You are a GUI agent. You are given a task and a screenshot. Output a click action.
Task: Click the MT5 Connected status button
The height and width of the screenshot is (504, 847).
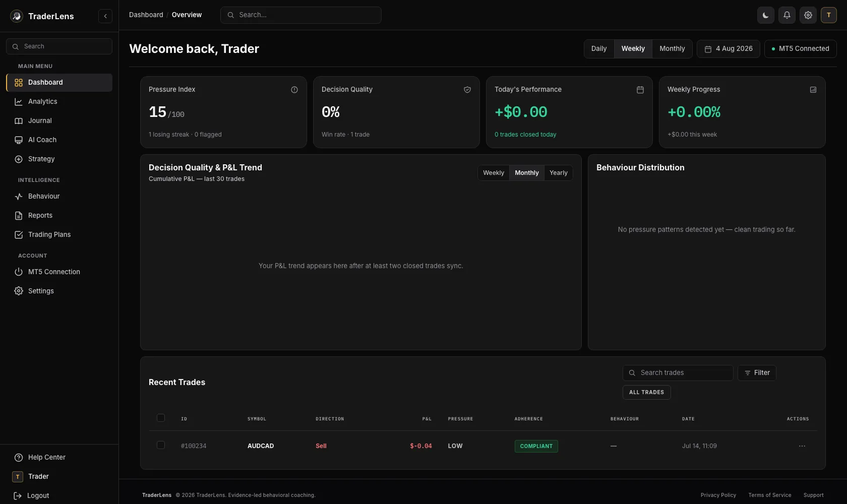(x=800, y=49)
